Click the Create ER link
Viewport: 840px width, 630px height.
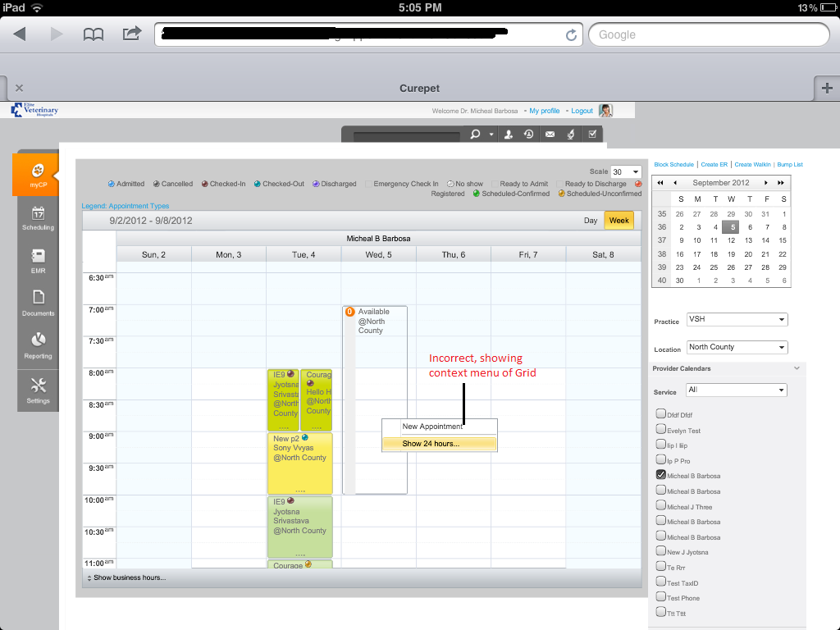pyautogui.click(x=714, y=164)
